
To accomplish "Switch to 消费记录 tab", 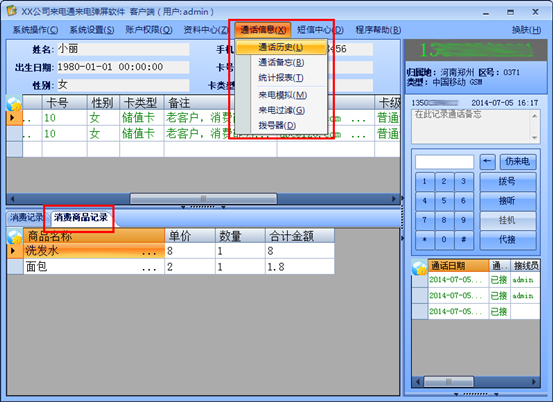I will point(25,218).
